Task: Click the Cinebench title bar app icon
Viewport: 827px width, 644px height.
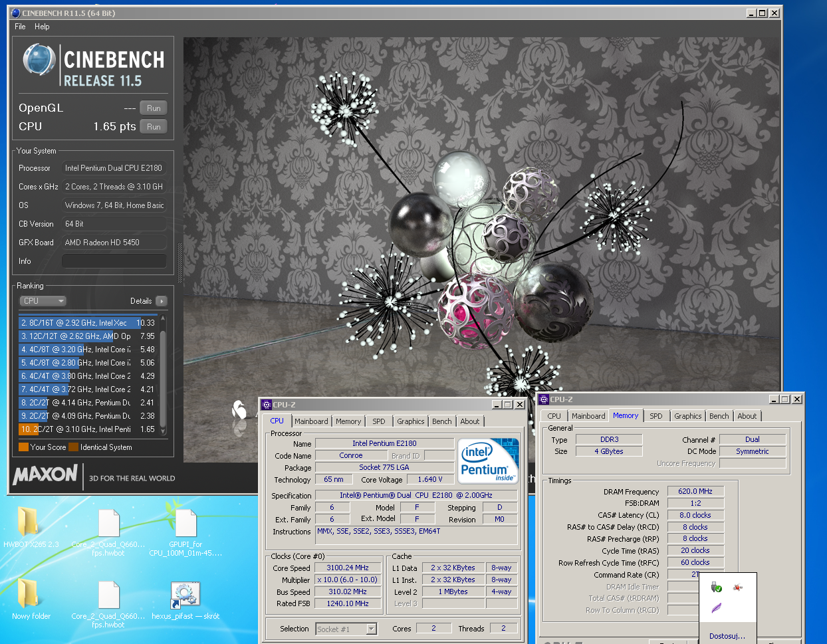Action: point(16,13)
